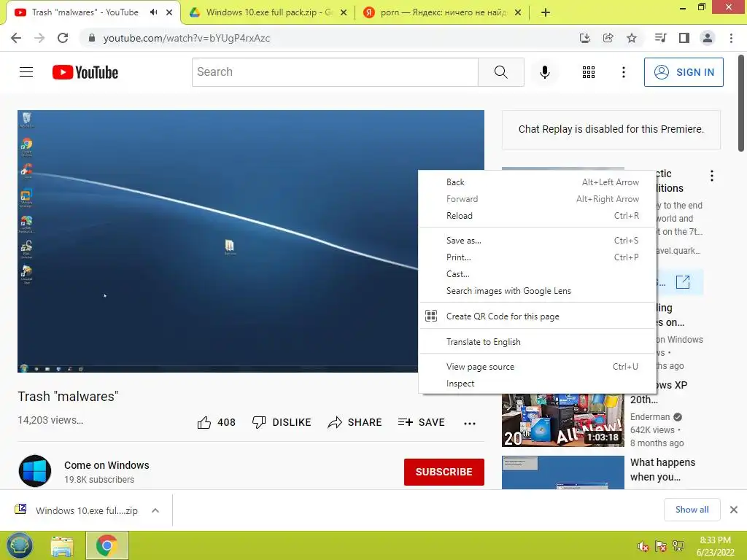
Task: Click the muted volume tray icon
Action: click(643, 545)
